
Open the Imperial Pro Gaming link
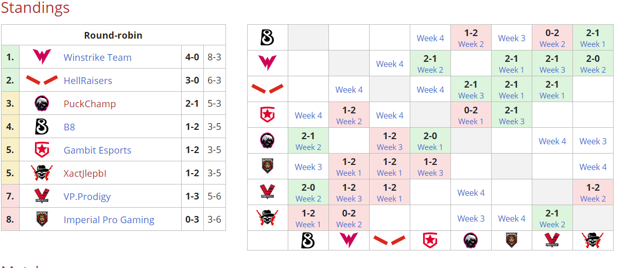pyautogui.click(x=109, y=220)
